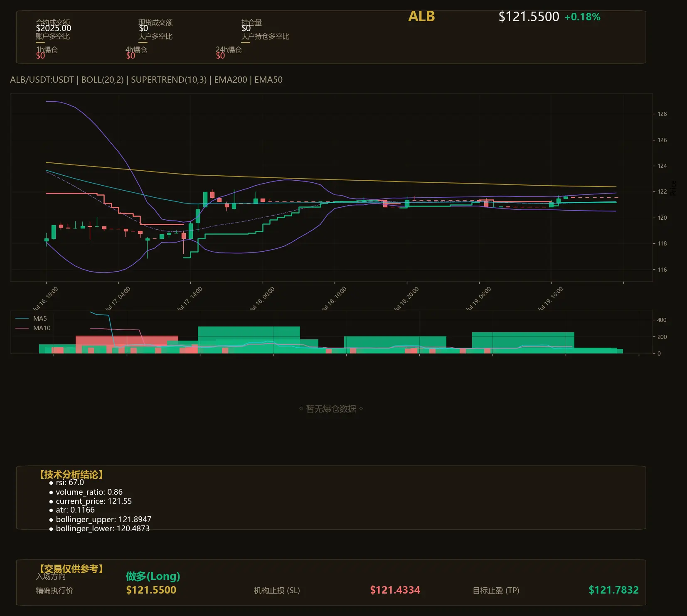This screenshot has height=616, width=687.
Task: Click the Jul 17, 14:00 time axis label
Action: click(190, 298)
